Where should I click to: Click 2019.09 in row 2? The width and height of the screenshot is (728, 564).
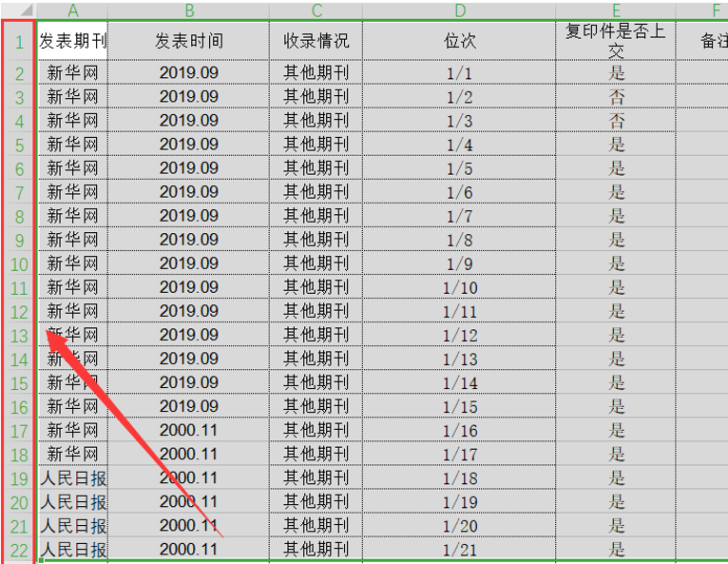189,73
